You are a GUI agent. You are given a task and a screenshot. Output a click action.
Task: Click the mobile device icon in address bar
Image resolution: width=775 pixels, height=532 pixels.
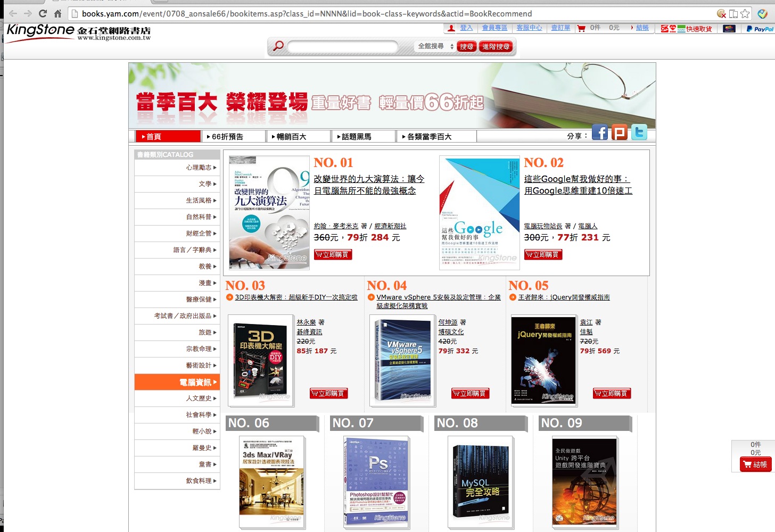pyautogui.click(x=733, y=13)
